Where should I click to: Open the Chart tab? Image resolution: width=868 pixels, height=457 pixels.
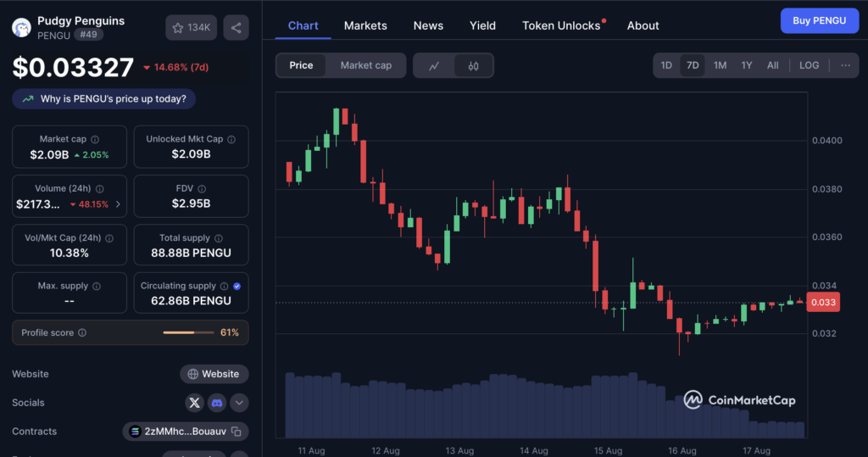click(x=303, y=25)
